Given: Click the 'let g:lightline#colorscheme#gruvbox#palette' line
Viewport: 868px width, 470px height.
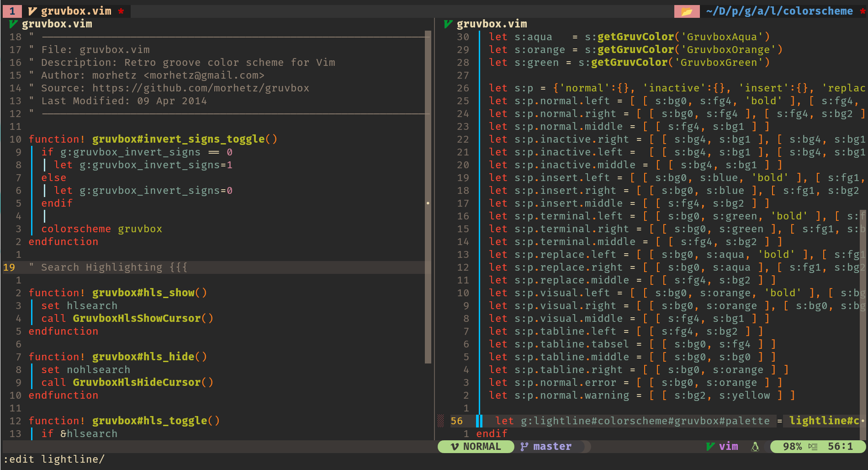Looking at the screenshot, I should pyautogui.click(x=677, y=421).
